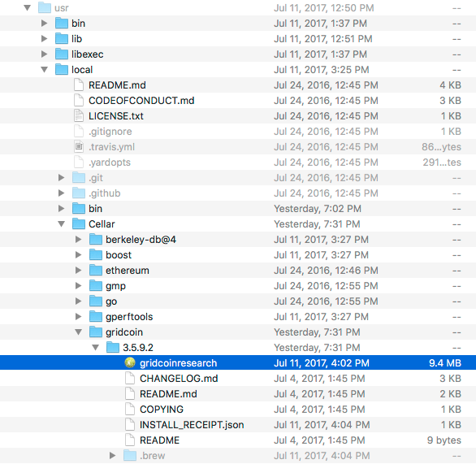Viewport: 476px width, 464px height.
Task: Click the Yesterday, 7:31 PM date of Cellar
Action: click(317, 224)
